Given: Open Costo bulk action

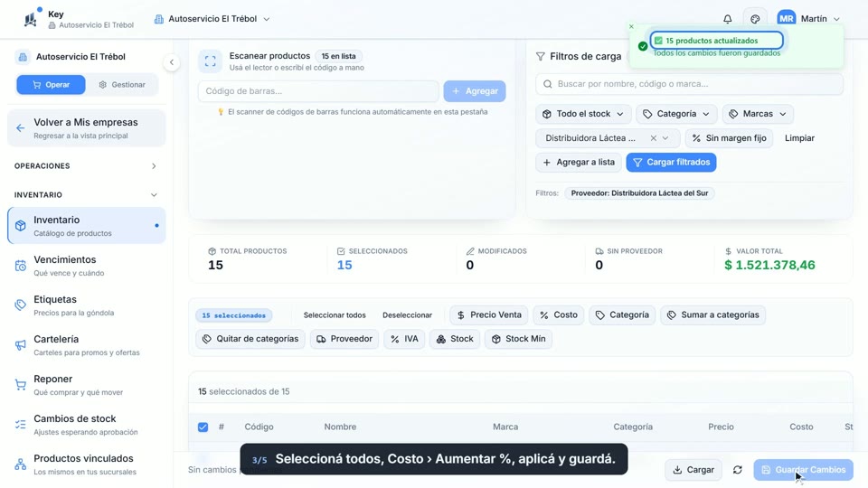Looking at the screenshot, I should coord(559,314).
